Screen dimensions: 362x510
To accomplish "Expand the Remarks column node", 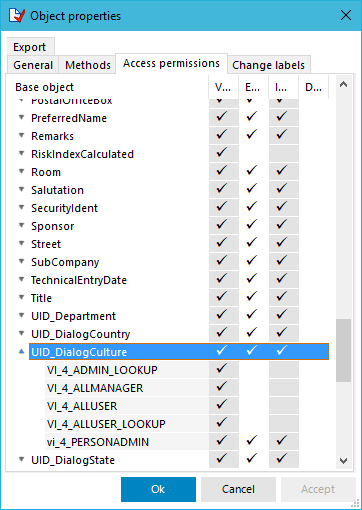I will click(21, 135).
